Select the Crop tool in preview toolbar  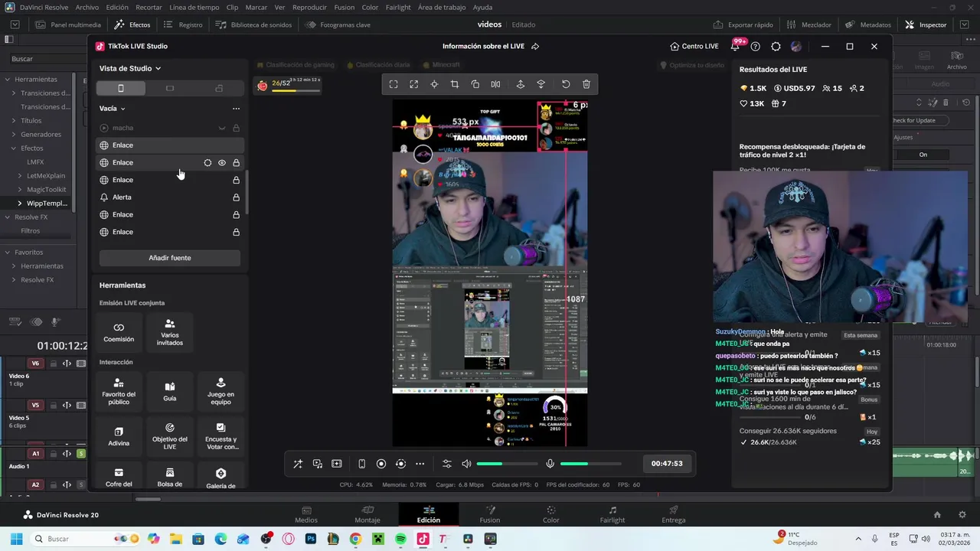pyautogui.click(x=455, y=84)
